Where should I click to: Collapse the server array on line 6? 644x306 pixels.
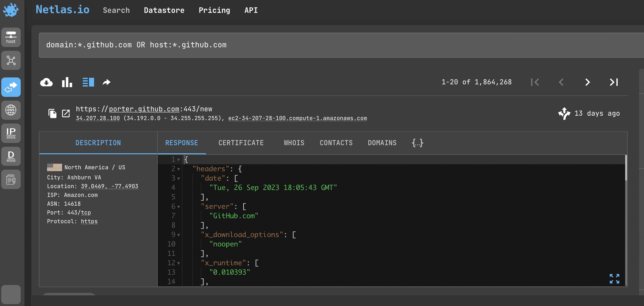point(179,207)
